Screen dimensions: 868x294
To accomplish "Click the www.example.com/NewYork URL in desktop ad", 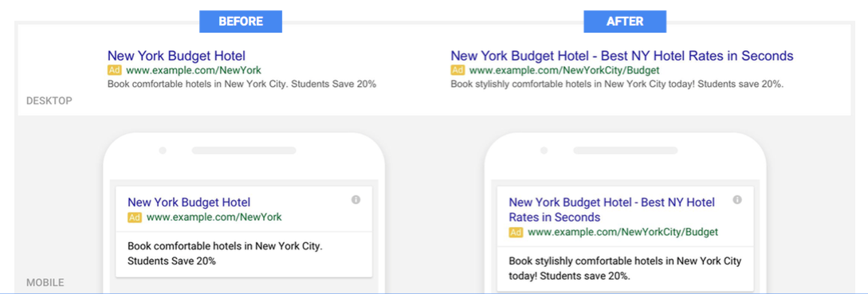I will (194, 70).
